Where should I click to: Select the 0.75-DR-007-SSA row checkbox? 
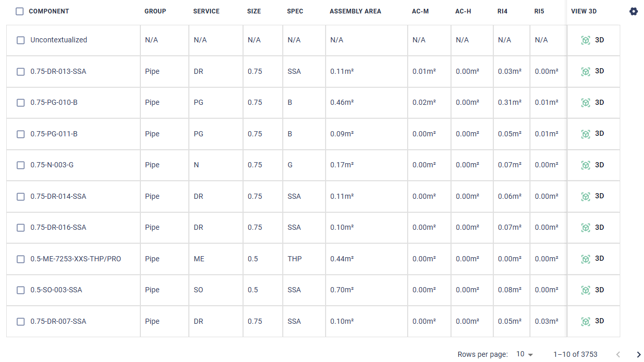tap(21, 322)
